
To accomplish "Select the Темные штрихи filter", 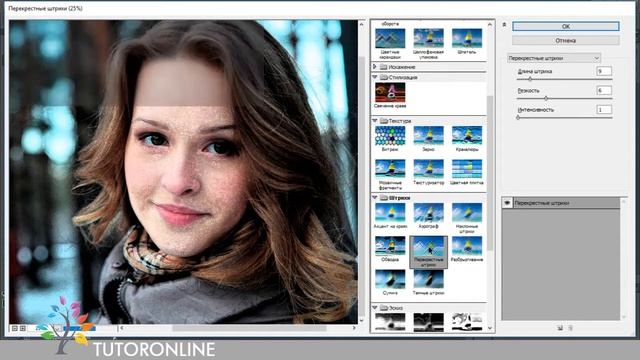I will (x=428, y=279).
